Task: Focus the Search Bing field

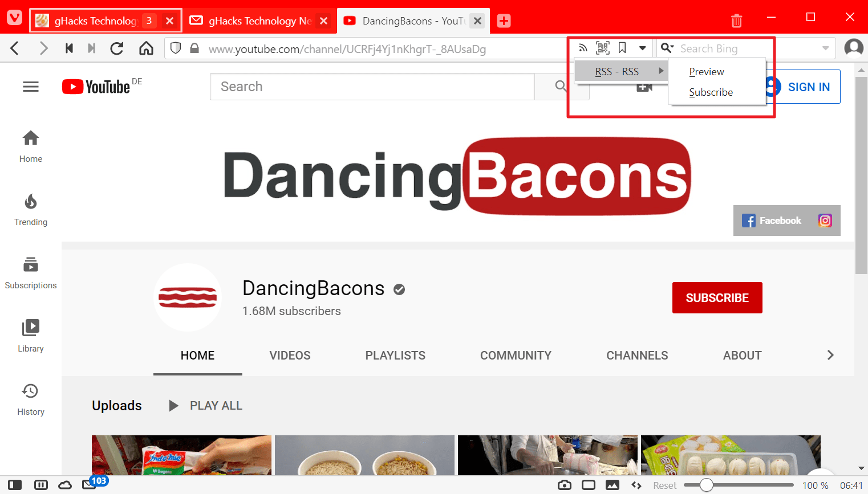Action: (x=747, y=48)
